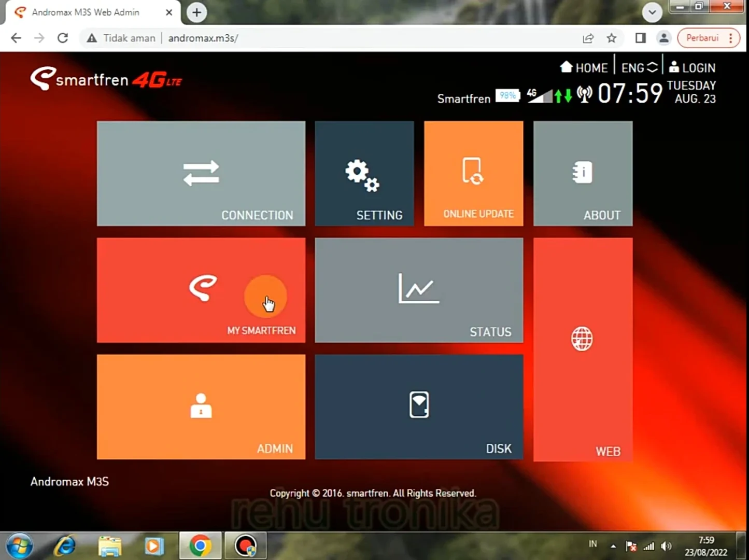Viewport: 749px width, 560px height.
Task: Go to HOME in the header
Action: coord(584,67)
